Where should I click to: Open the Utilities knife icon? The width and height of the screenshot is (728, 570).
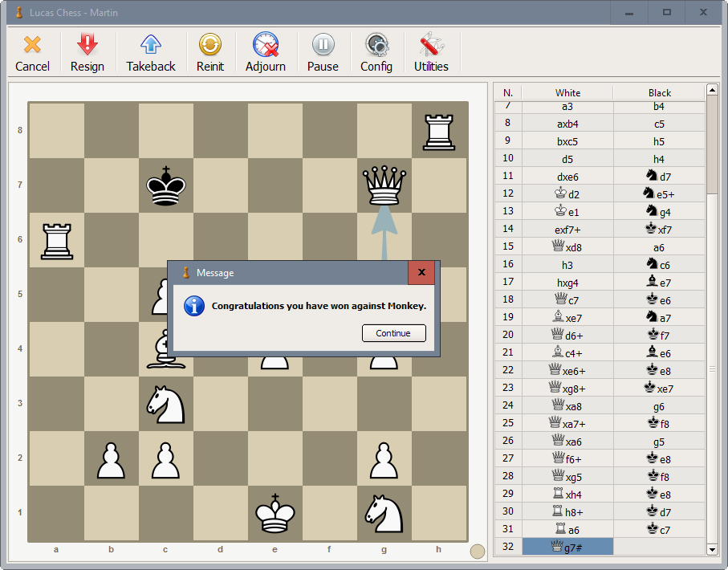point(431,45)
